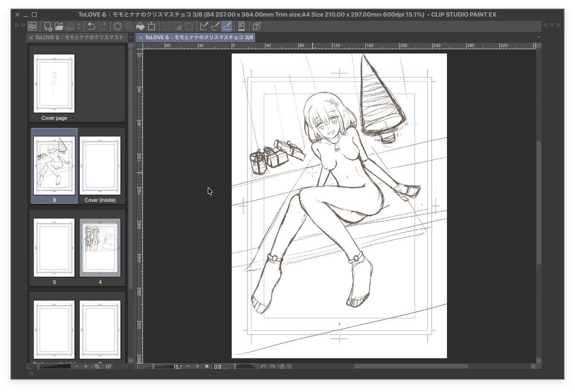The height and width of the screenshot is (392, 575).
Task: Click the Undo arrow
Action: (x=92, y=26)
